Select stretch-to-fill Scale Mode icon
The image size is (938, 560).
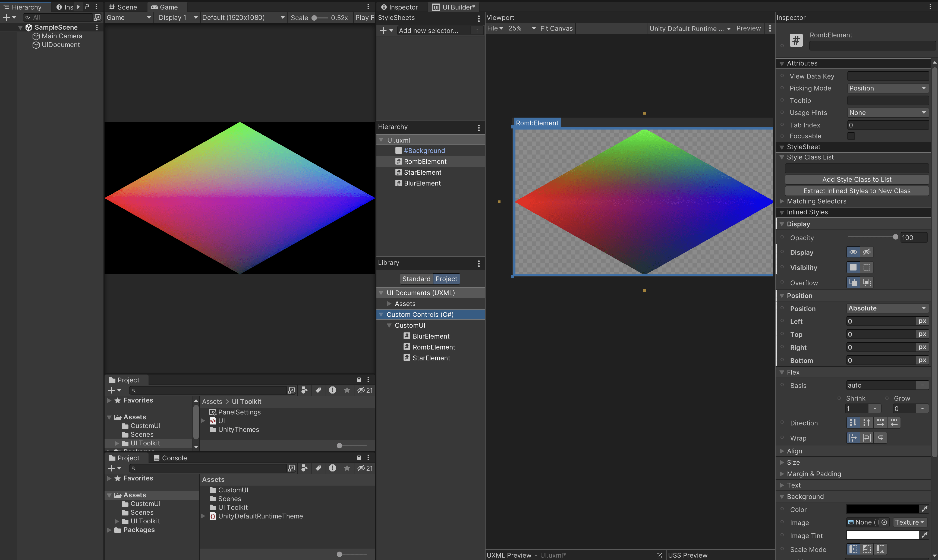[853, 549]
